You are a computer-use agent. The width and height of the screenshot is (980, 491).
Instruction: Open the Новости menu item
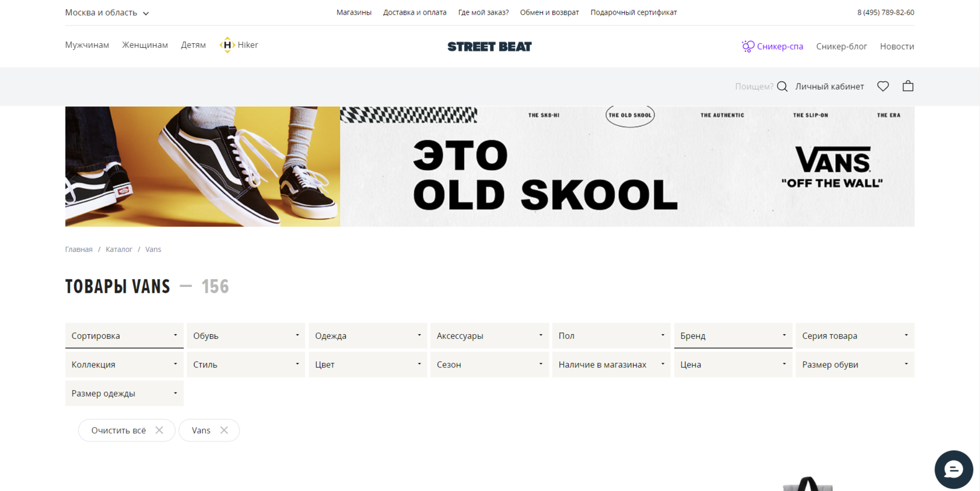click(x=897, y=46)
